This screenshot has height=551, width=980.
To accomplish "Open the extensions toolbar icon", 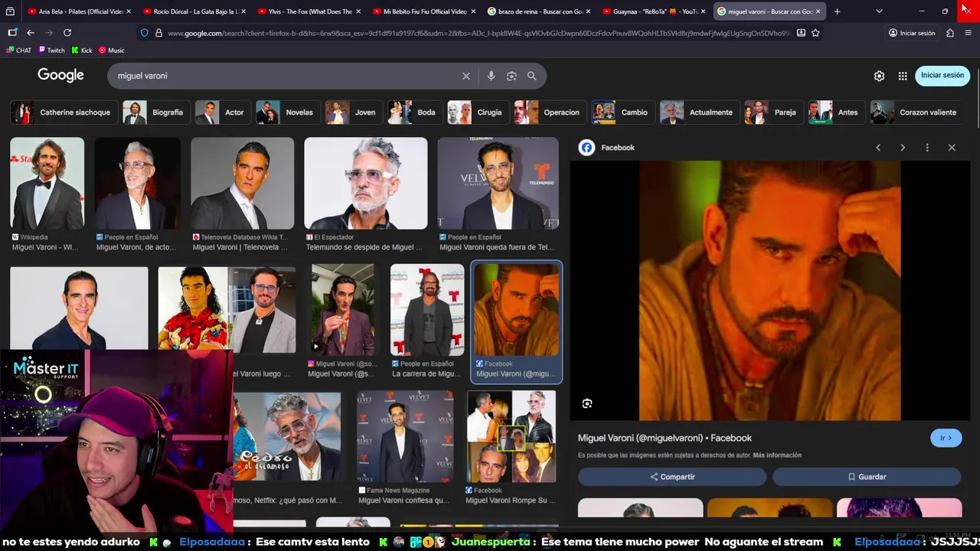I will [950, 33].
